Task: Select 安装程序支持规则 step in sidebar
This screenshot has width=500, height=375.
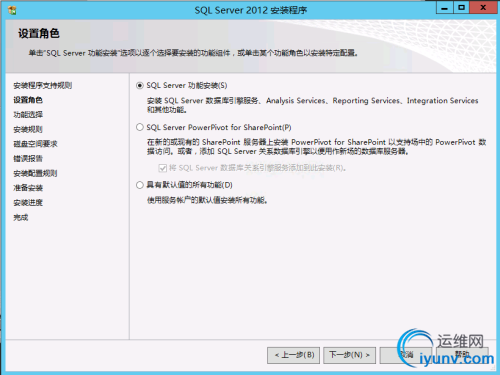Action: [43, 85]
